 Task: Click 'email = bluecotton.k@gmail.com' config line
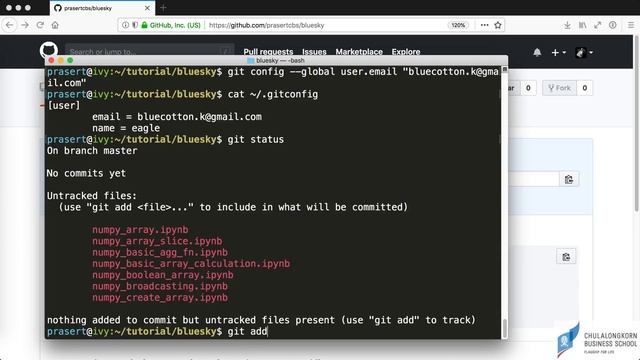point(177,117)
